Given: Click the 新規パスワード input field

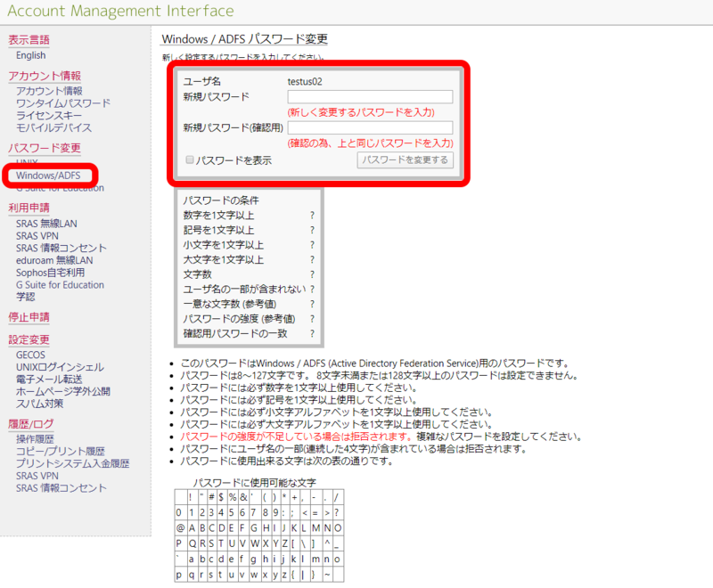Looking at the screenshot, I should (x=370, y=97).
